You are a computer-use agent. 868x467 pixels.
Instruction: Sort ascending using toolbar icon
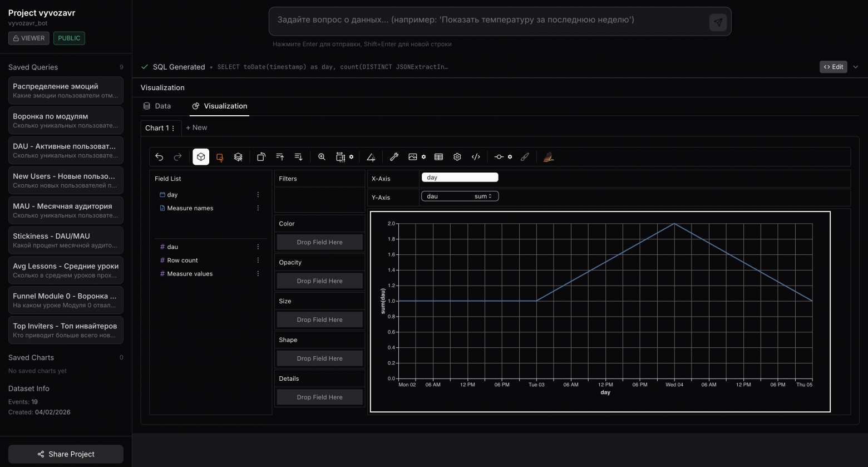point(280,157)
